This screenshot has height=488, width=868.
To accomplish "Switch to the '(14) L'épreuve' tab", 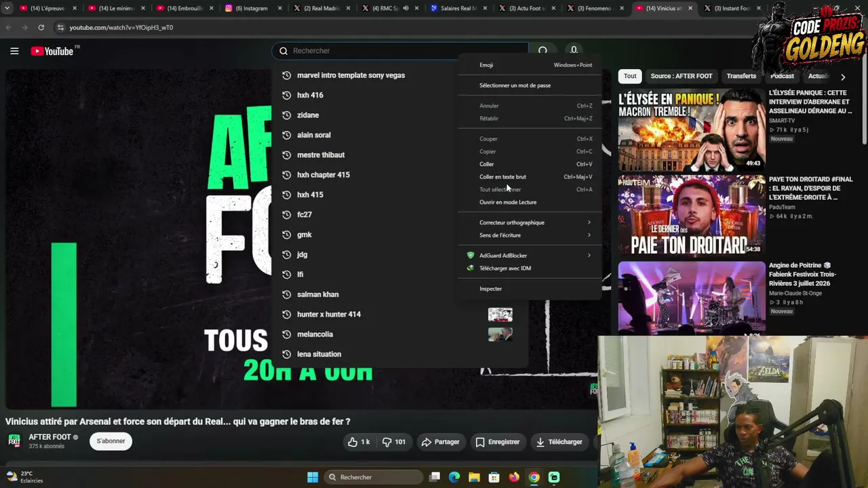I will pyautogui.click(x=47, y=8).
